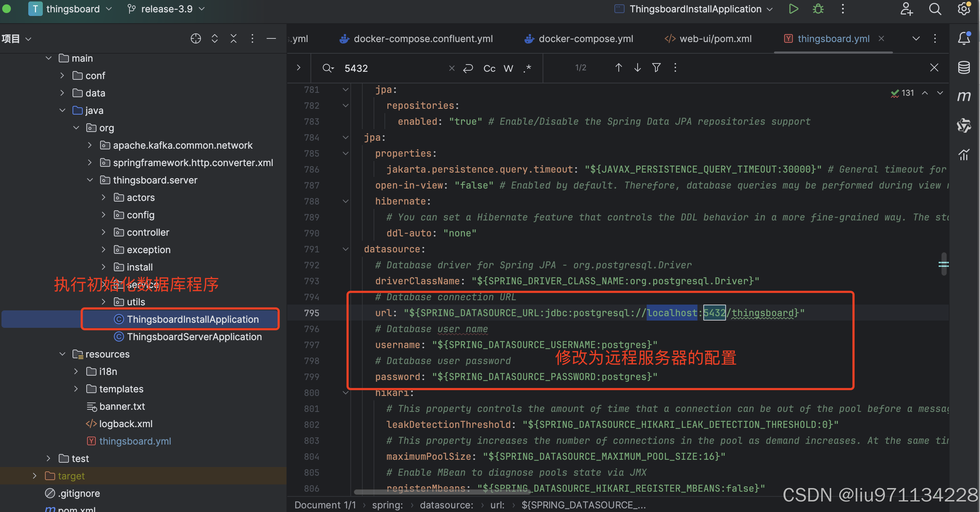This screenshot has width=980, height=512.
Task: Collapse the thingsboard.server package
Action: click(90, 180)
